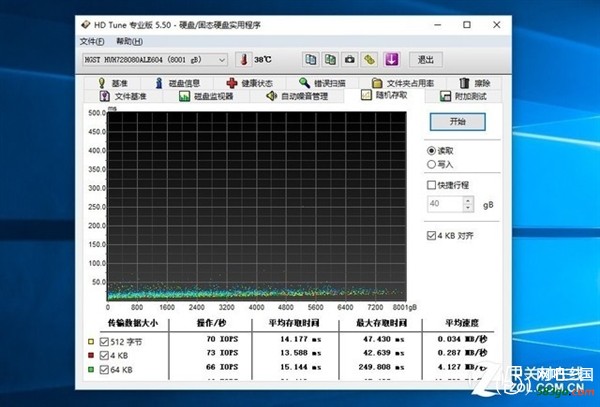Viewport: 600px width, 407px height.
Task: Click the random access scatter graph
Action: pos(256,207)
